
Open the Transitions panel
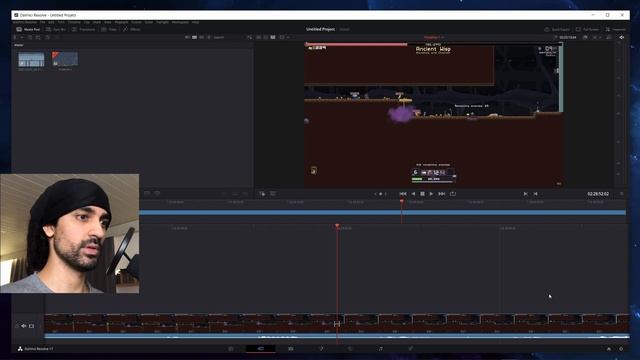point(84,29)
